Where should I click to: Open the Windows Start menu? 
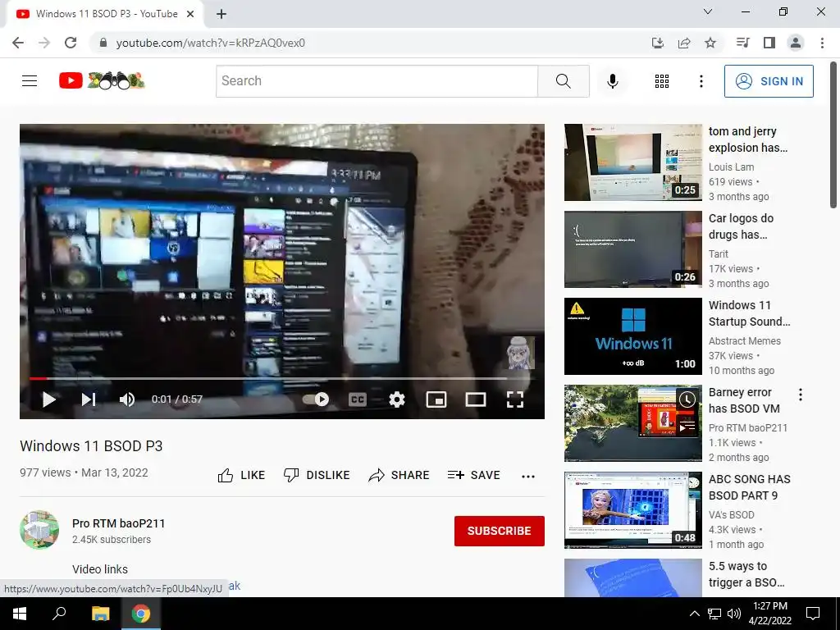[x=20, y=614]
